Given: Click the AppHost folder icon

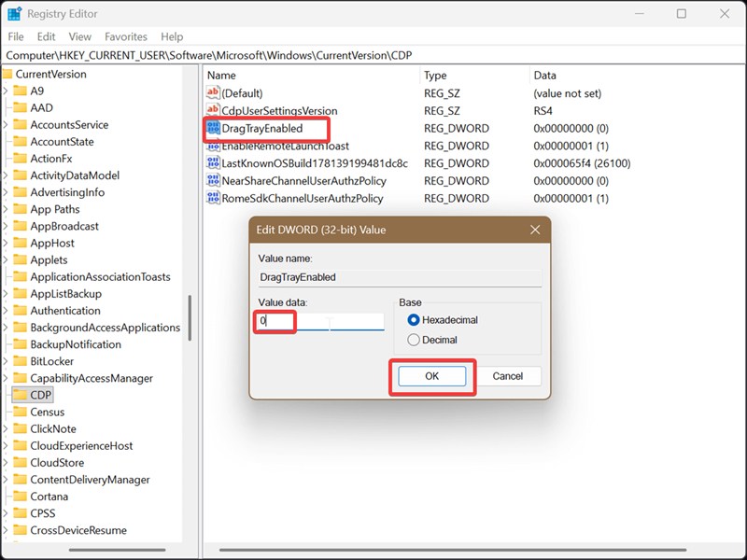Looking at the screenshot, I should pos(20,243).
